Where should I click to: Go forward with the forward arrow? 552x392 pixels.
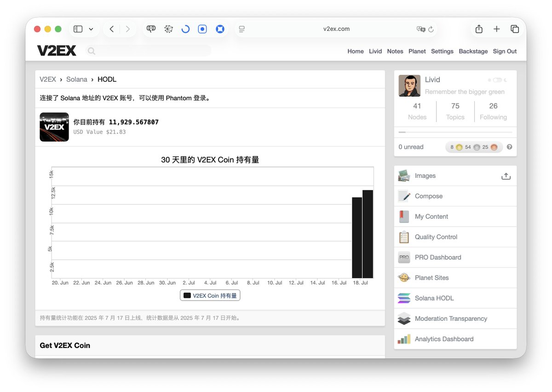127,29
